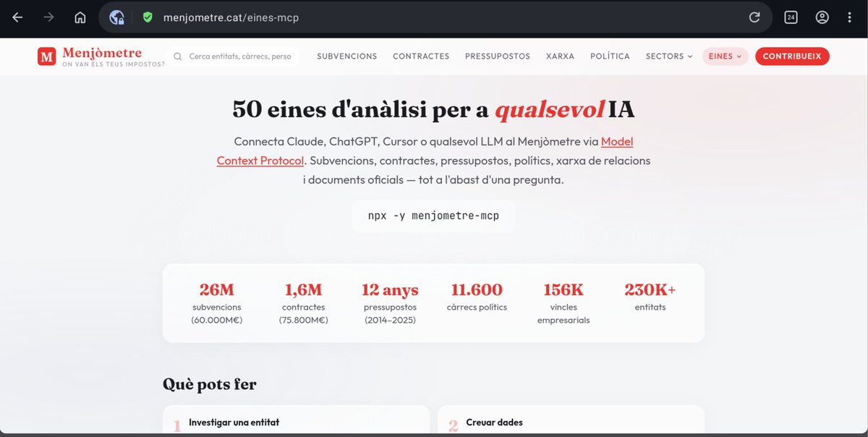Open the browser home page icon
Viewport: 868px width, 437px height.
click(80, 17)
